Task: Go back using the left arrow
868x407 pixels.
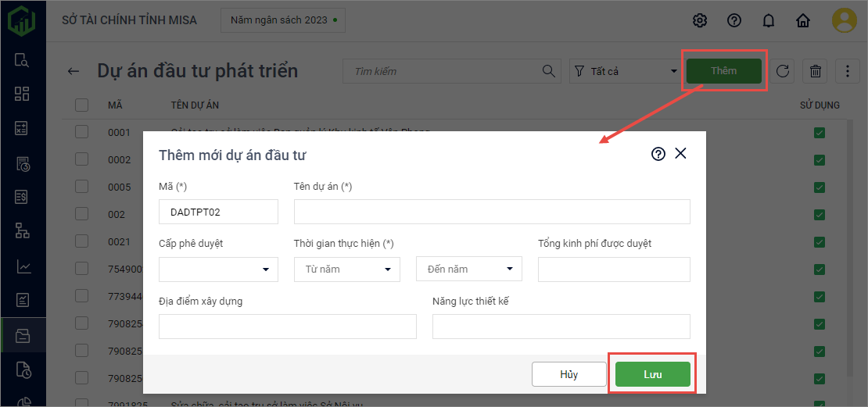Action: (x=74, y=71)
